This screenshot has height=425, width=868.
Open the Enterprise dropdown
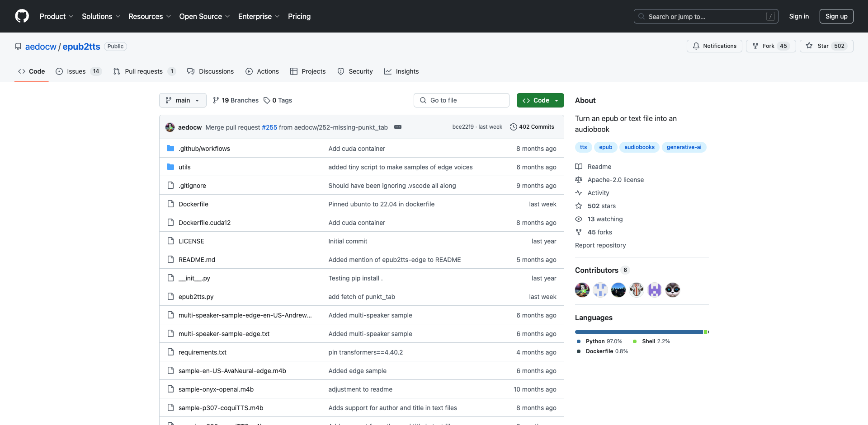259,16
